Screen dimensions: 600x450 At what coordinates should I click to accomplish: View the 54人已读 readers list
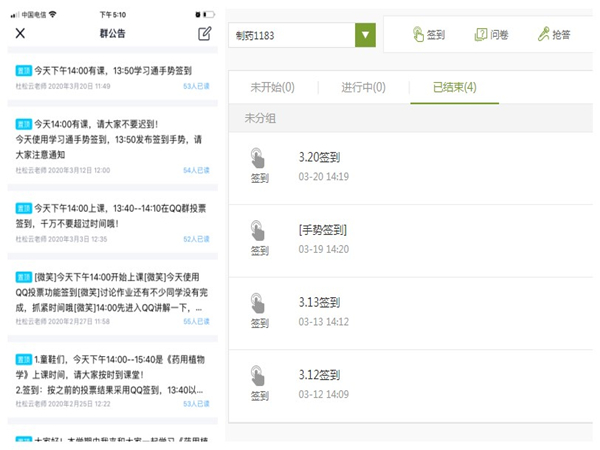pos(196,170)
